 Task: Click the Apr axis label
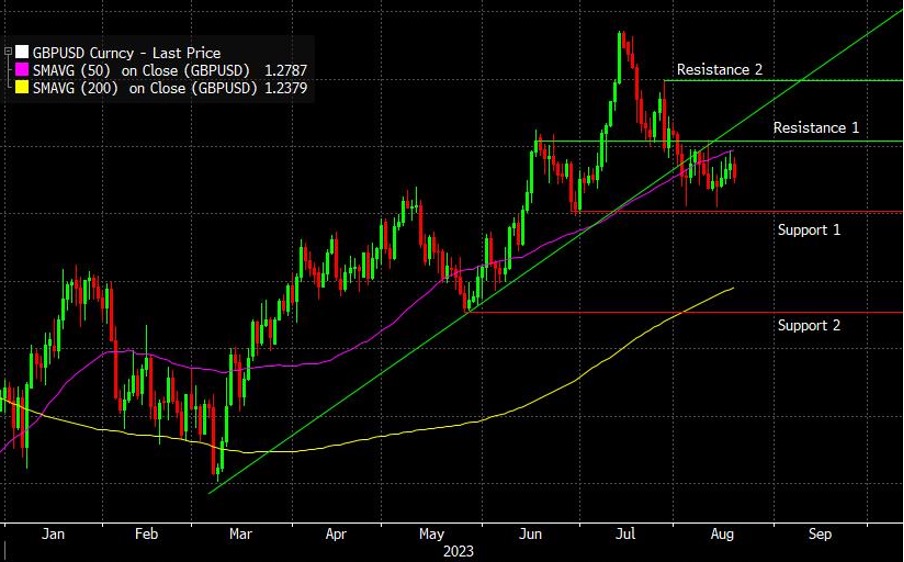pos(336,534)
